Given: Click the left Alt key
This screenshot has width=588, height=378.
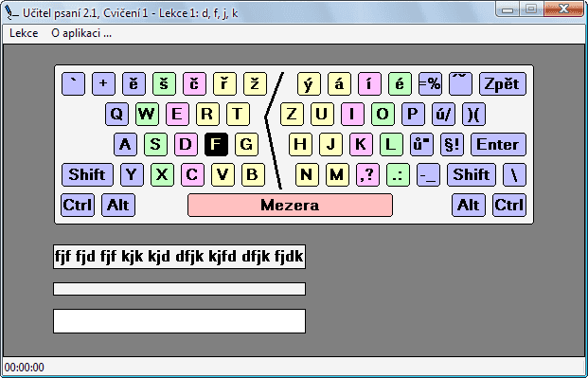Looking at the screenshot, I should pyautogui.click(x=118, y=205).
